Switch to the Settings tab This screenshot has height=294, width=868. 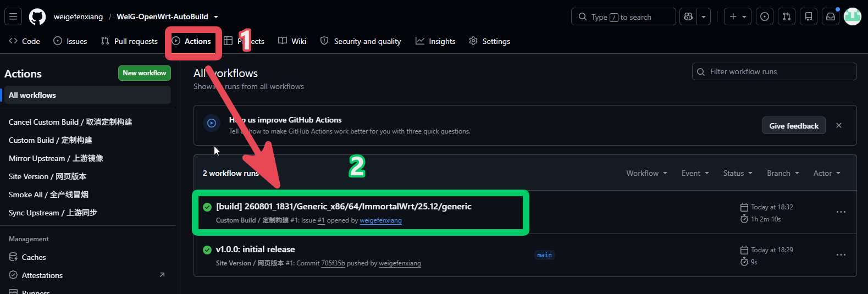(x=490, y=41)
